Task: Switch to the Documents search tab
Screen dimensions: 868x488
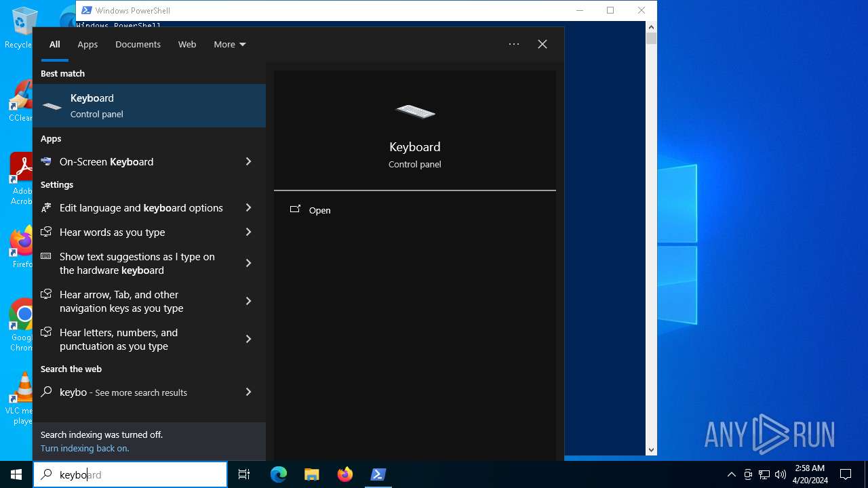Action: pos(138,44)
